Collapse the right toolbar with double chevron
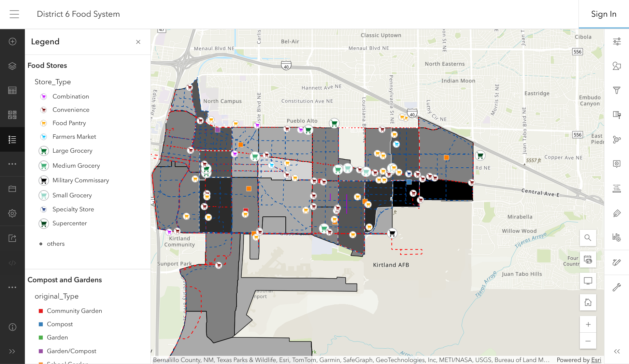Screen dimensions: 629x364 (x=617, y=351)
